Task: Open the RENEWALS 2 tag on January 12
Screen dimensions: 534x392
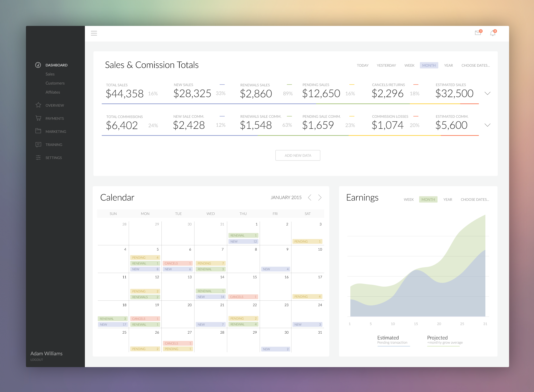Action: click(145, 297)
